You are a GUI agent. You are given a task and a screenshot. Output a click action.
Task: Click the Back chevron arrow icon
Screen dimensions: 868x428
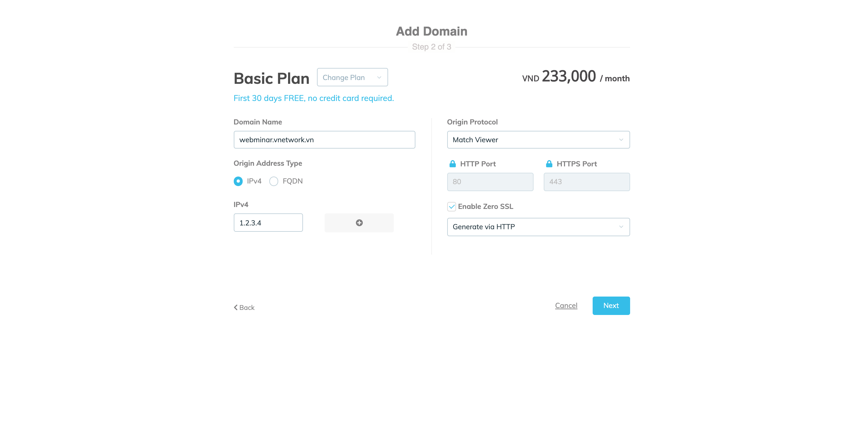(236, 307)
